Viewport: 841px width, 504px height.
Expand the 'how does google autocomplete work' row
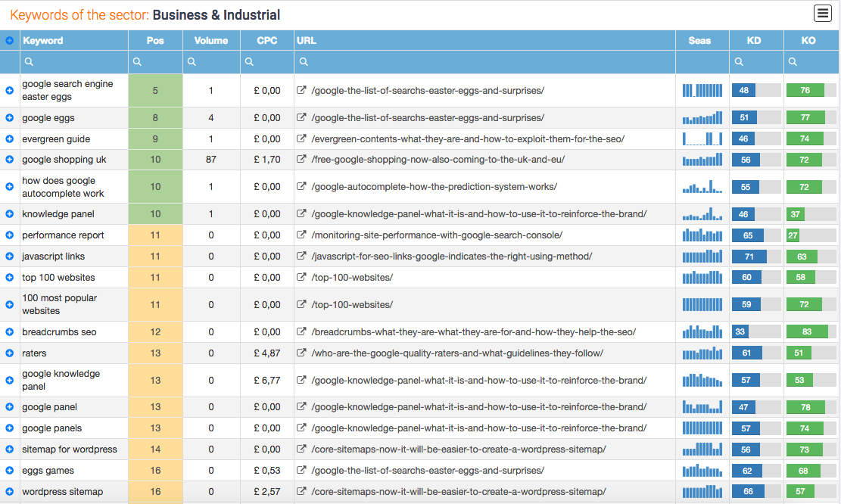[x=10, y=187]
